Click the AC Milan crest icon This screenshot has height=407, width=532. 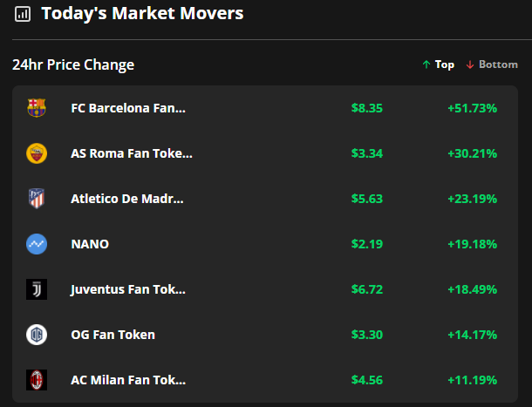click(x=36, y=380)
